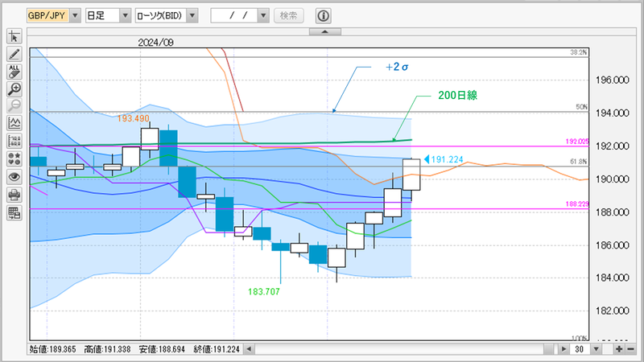Open the date picker dropdown arrow

263,15
